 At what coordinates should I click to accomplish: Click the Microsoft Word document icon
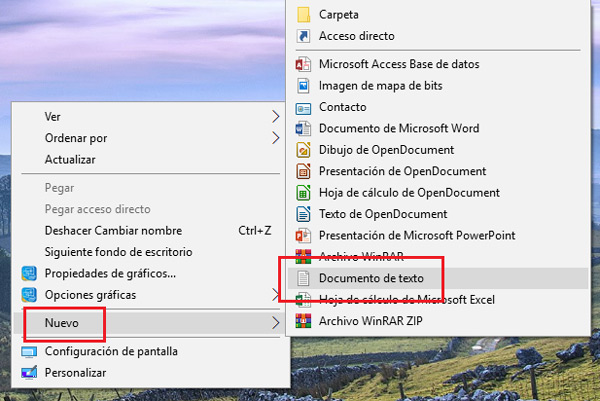(303, 128)
